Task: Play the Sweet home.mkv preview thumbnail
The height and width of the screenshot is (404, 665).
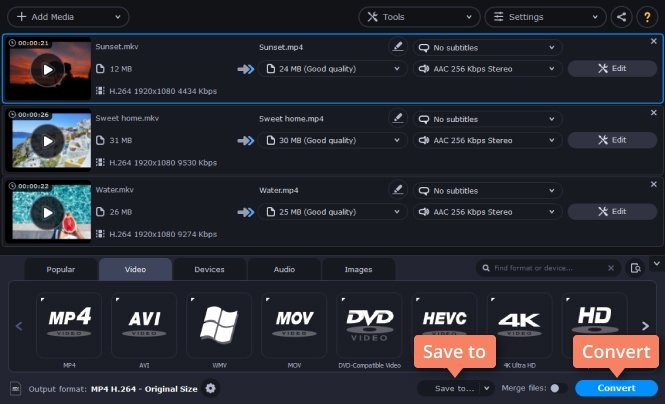Action: coord(48,141)
